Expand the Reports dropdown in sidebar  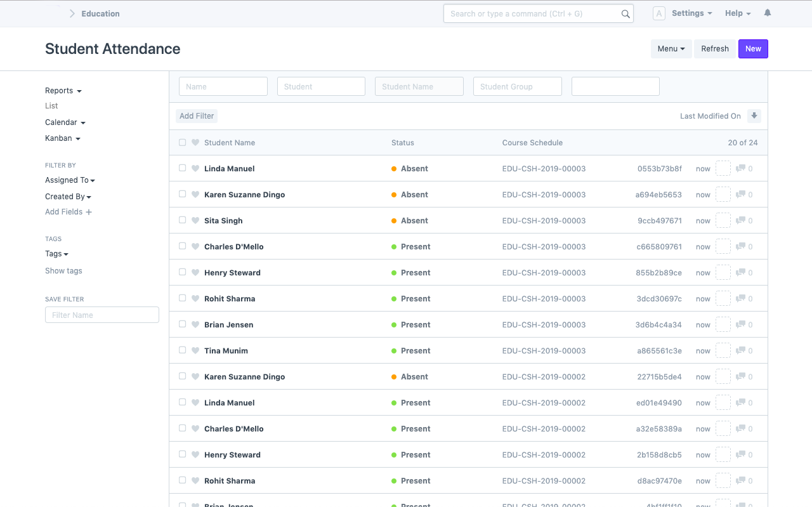pyautogui.click(x=63, y=91)
